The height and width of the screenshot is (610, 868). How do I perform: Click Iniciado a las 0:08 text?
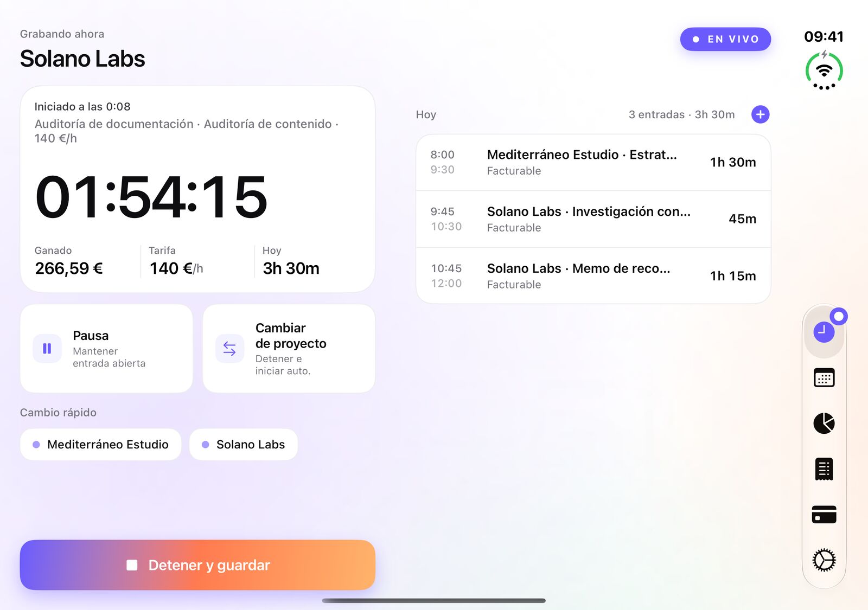click(x=82, y=106)
